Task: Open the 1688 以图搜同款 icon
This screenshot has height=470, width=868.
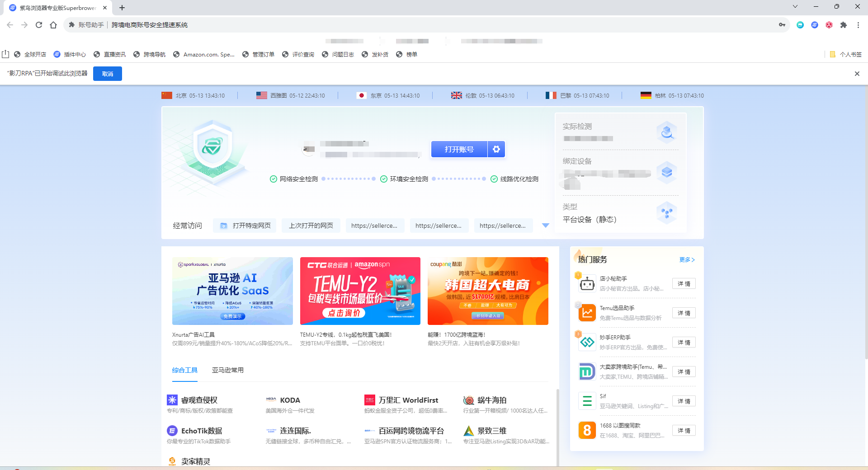Action: click(587, 430)
